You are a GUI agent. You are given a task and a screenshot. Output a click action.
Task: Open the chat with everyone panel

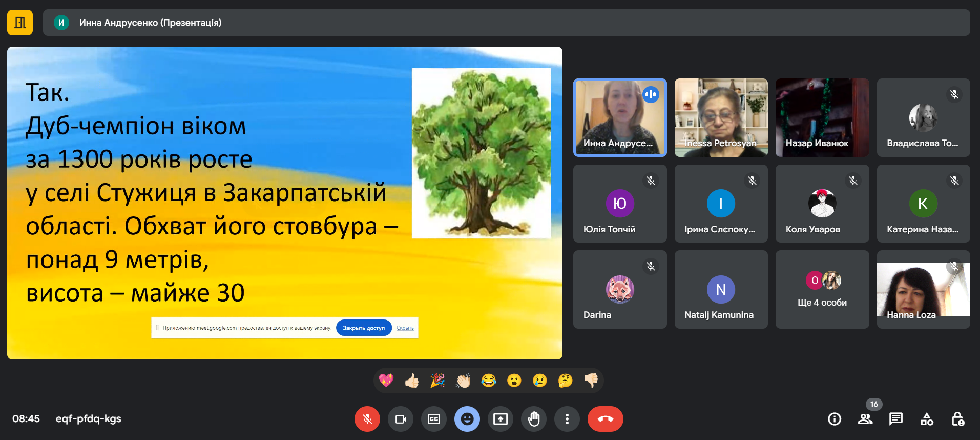click(896, 419)
